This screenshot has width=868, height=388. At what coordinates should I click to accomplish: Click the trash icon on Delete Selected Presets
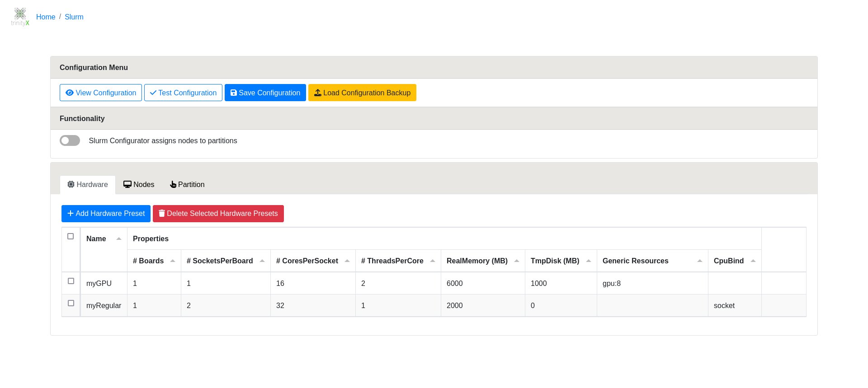pyautogui.click(x=161, y=213)
